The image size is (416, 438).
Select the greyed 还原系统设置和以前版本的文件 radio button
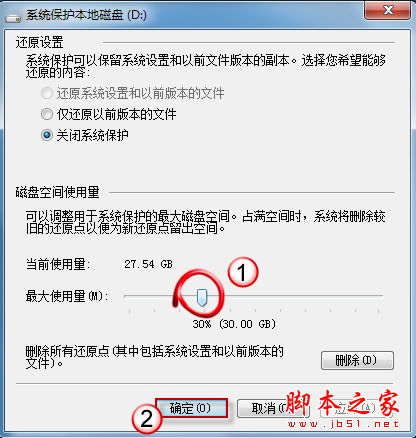pyautogui.click(x=47, y=93)
